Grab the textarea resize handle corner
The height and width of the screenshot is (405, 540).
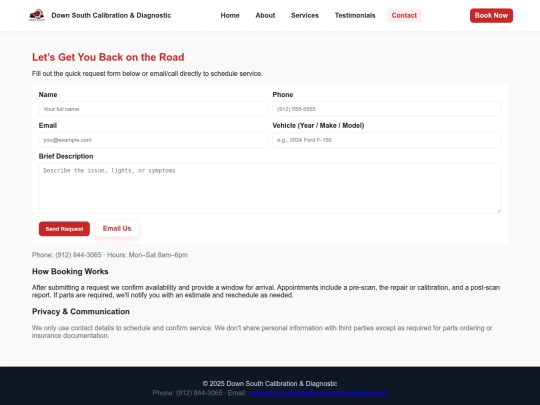(499, 211)
